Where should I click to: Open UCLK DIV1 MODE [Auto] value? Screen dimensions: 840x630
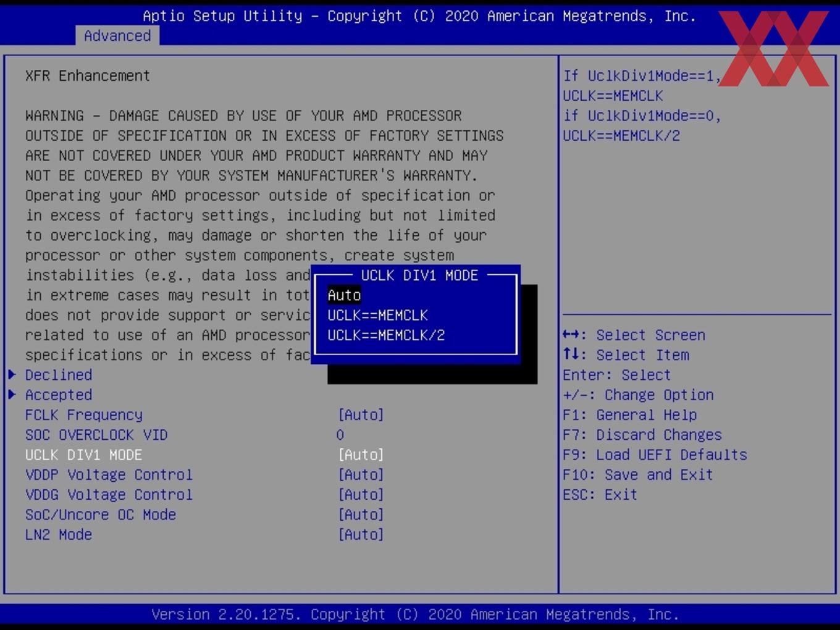[x=361, y=455]
